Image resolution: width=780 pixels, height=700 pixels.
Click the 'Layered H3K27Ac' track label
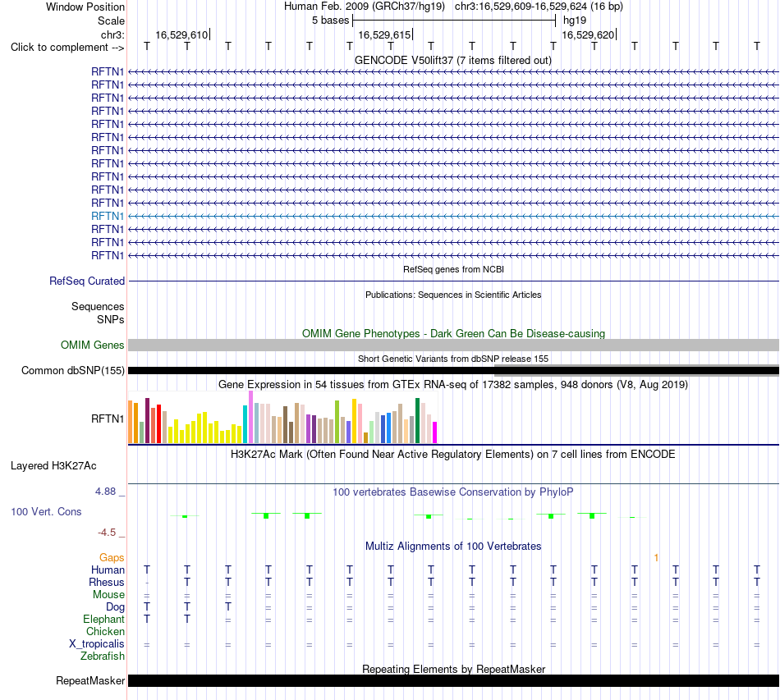pos(53,466)
